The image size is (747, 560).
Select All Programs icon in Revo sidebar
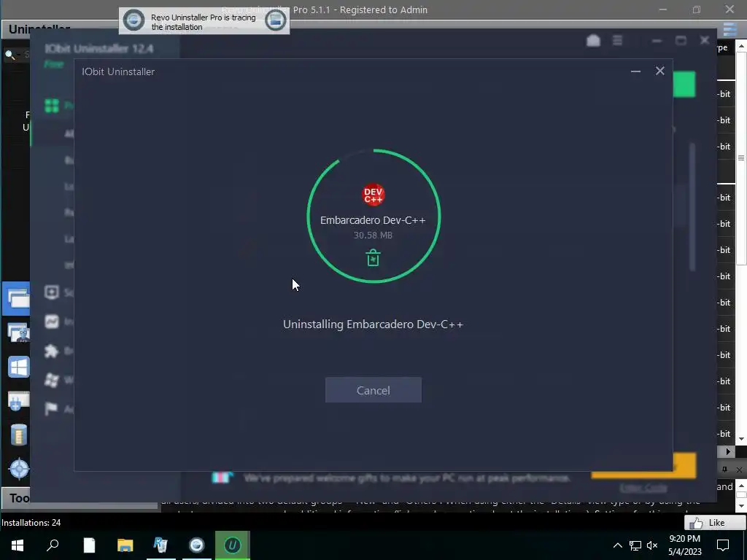click(18, 298)
